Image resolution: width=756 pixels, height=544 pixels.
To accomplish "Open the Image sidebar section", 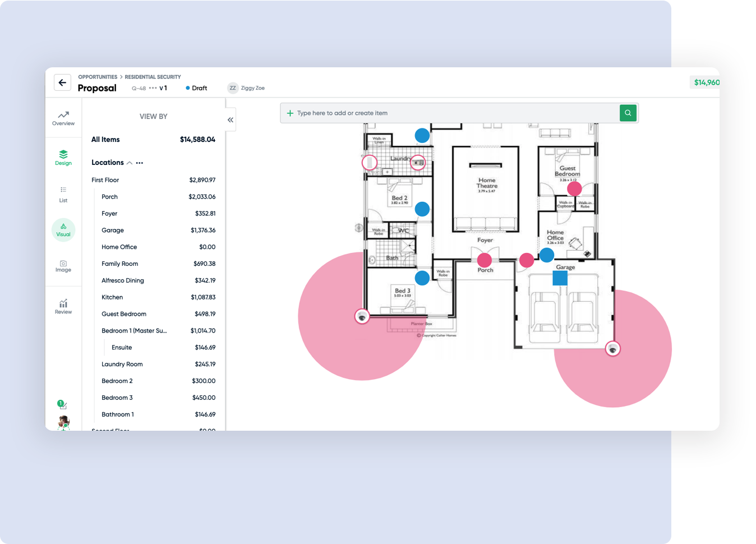I will pyautogui.click(x=63, y=266).
